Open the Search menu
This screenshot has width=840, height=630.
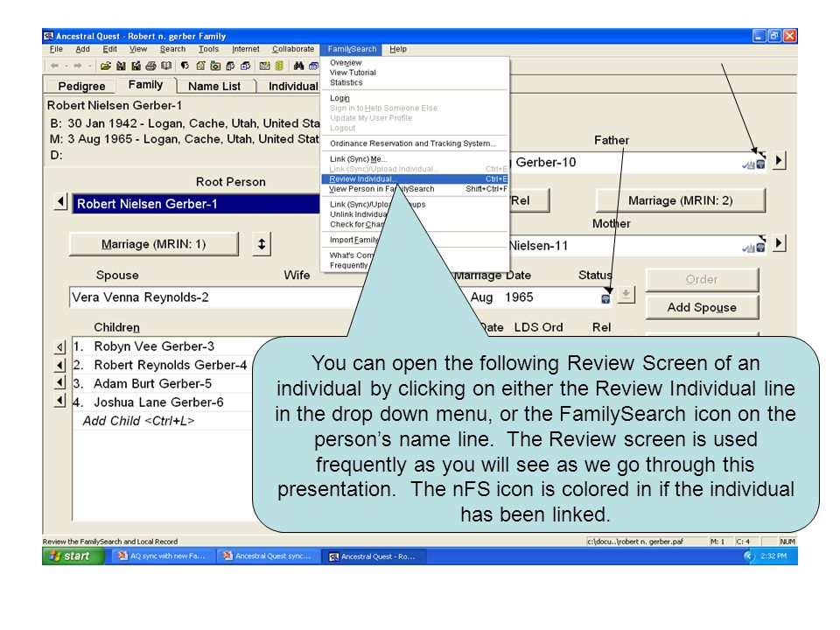pos(172,49)
